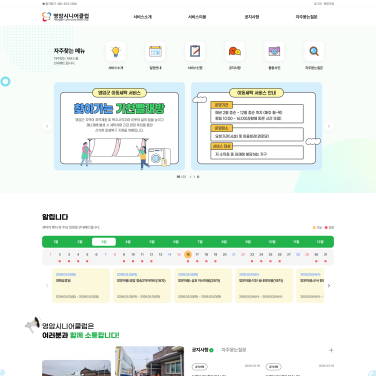Select the 8월 month tab

tap(224, 242)
